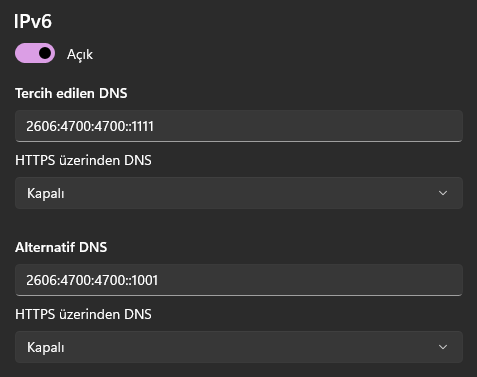Focus the Tercih edilen DNS address field
Screen dimensions: 477x377
(239, 126)
